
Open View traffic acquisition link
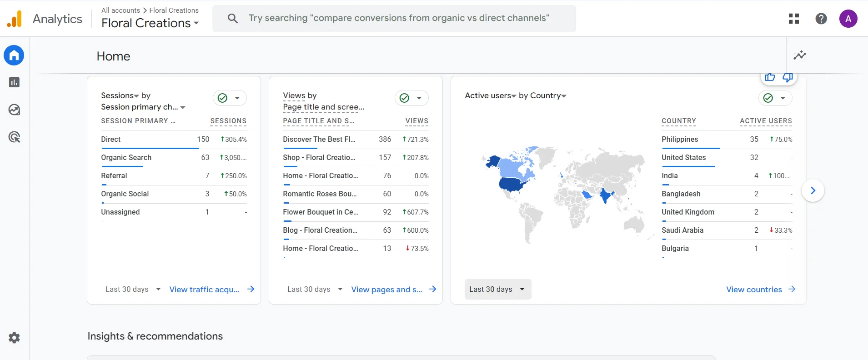pyautogui.click(x=204, y=290)
